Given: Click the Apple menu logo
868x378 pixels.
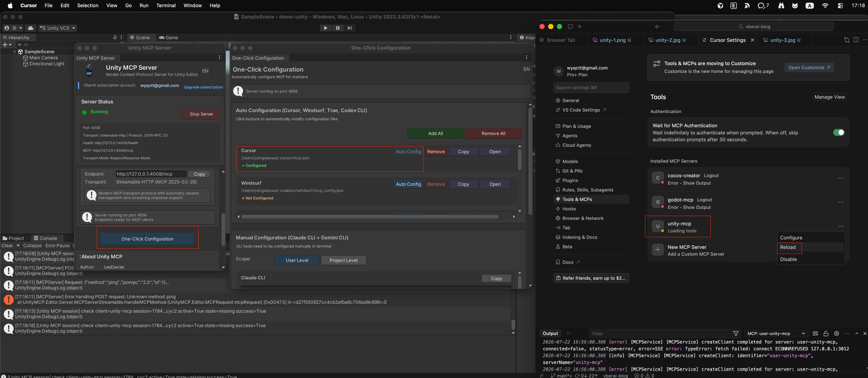Looking at the screenshot, I should pyautogui.click(x=10, y=5).
